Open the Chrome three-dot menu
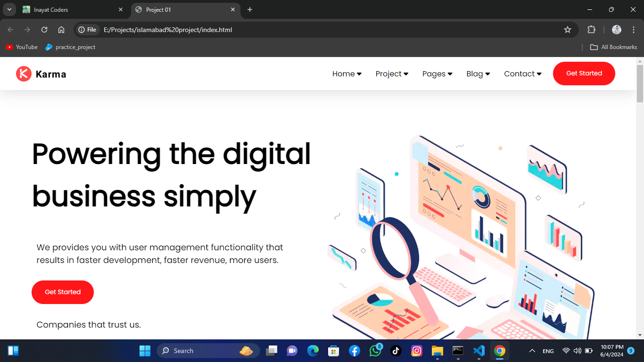Image resolution: width=644 pixels, height=362 pixels. 634,30
